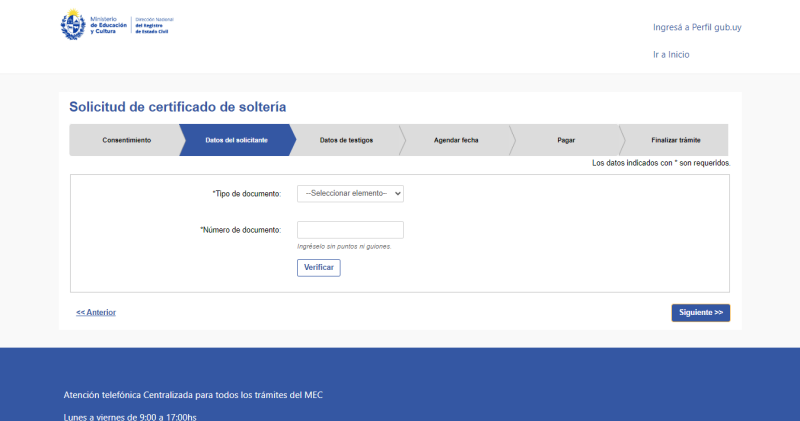Click the *Número de documento label
Viewport: 800px width, 421px height.
(x=240, y=230)
